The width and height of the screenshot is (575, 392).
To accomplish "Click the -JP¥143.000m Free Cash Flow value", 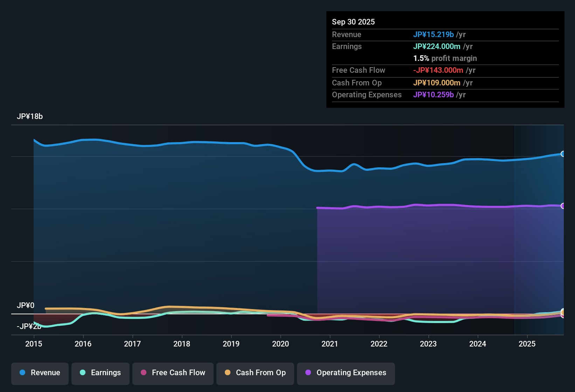I will click(x=438, y=70).
